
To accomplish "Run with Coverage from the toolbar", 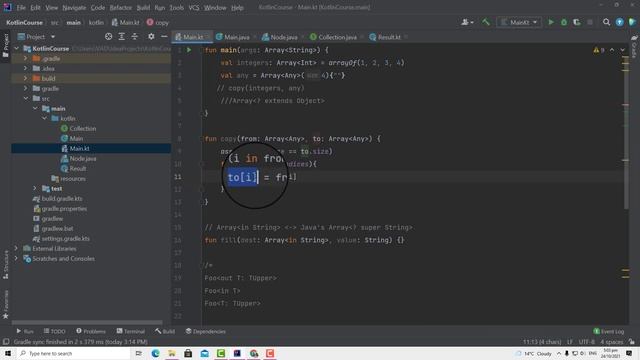I will [x=577, y=22].
